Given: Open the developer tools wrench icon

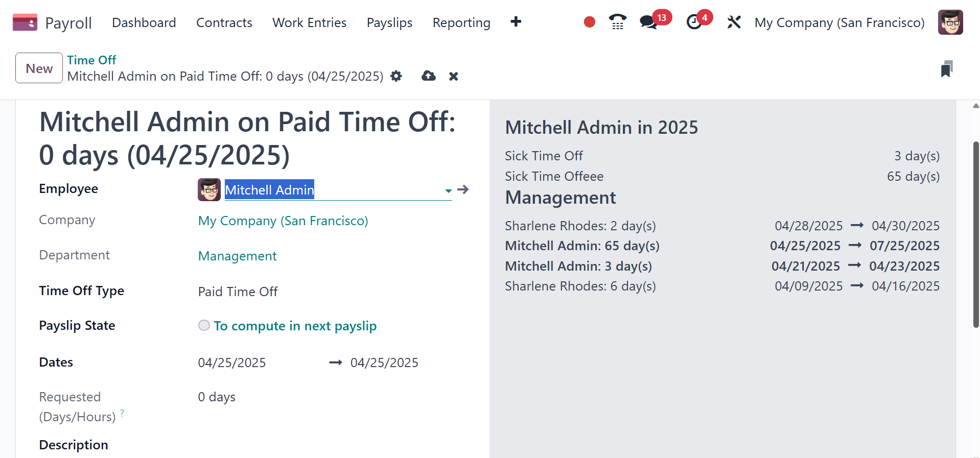Looking at the screenshot, I should click(x=734, y=22).
